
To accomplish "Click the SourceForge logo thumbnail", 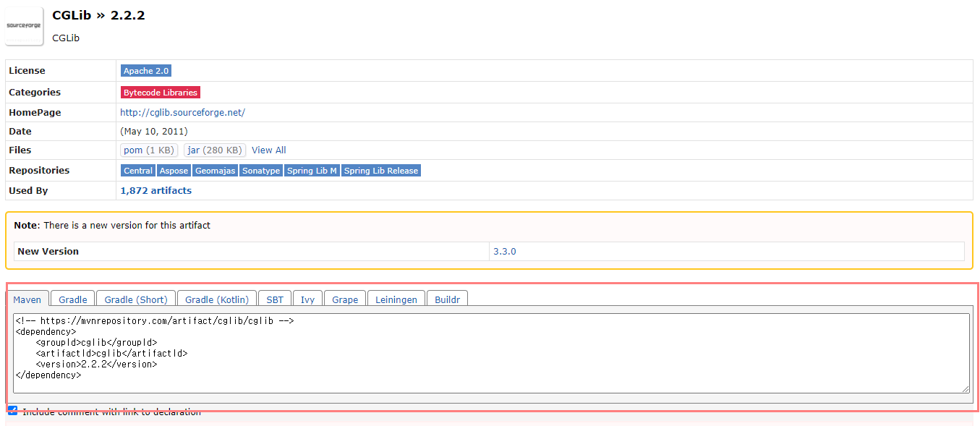I will (x=25, y=25).
